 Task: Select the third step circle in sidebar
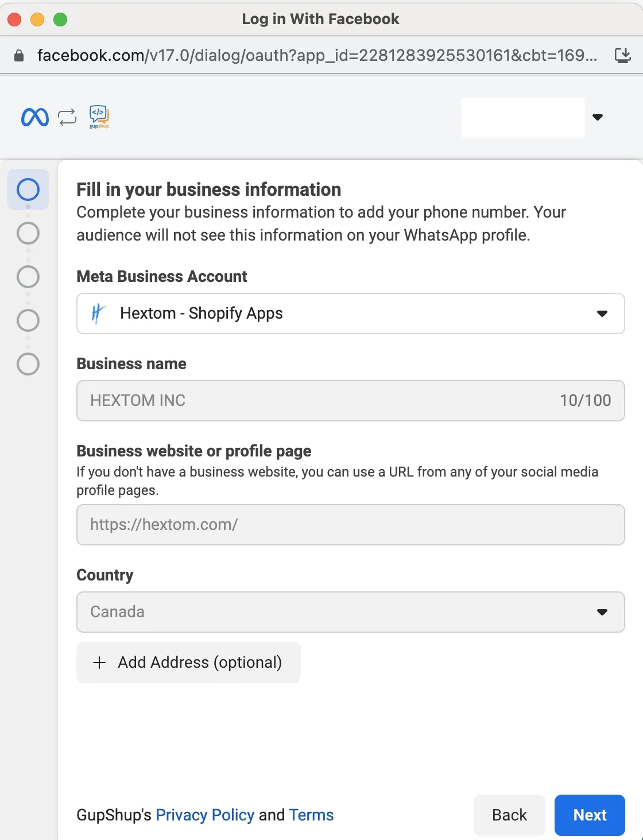28,277
